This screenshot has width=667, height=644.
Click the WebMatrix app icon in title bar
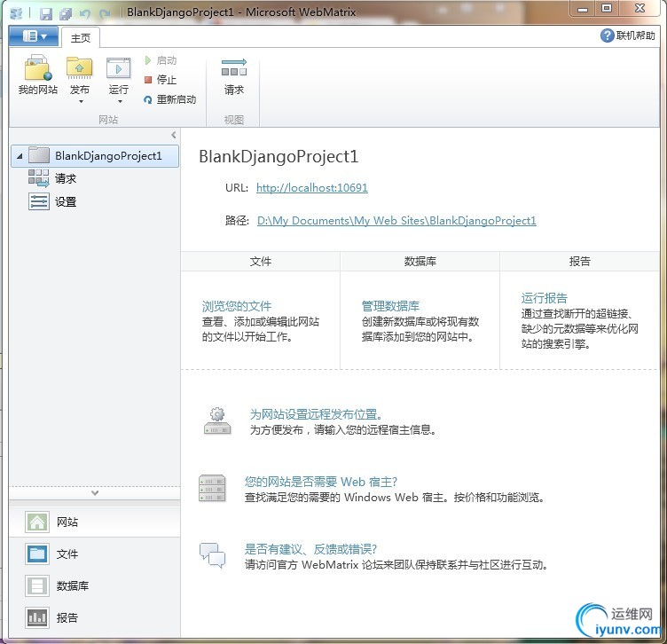pos(16,13)
